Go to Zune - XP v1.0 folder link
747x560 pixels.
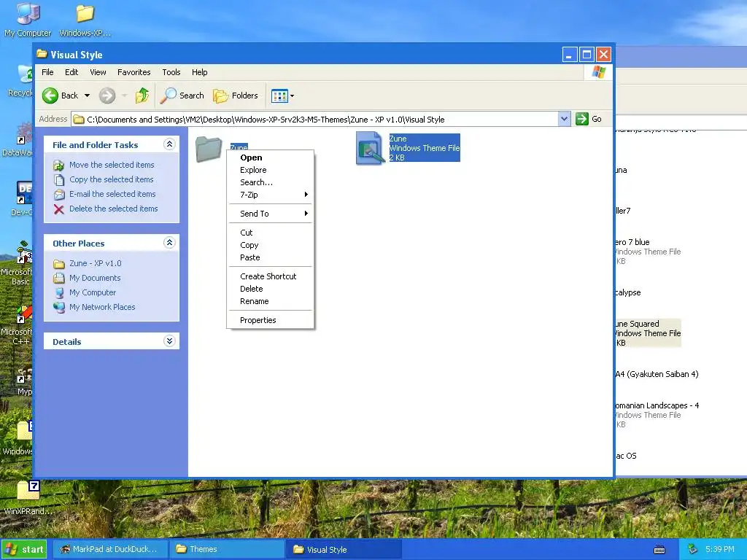tap(96, 263)
